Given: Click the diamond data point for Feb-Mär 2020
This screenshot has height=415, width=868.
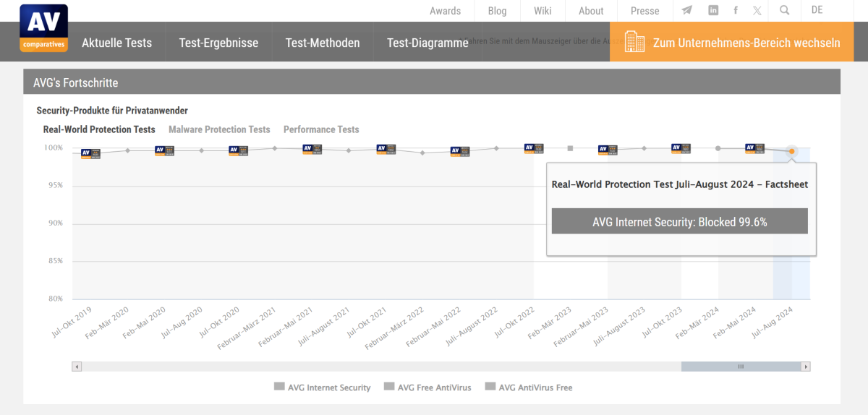Looking at the screenshot, I should click(x=127, y=150).
